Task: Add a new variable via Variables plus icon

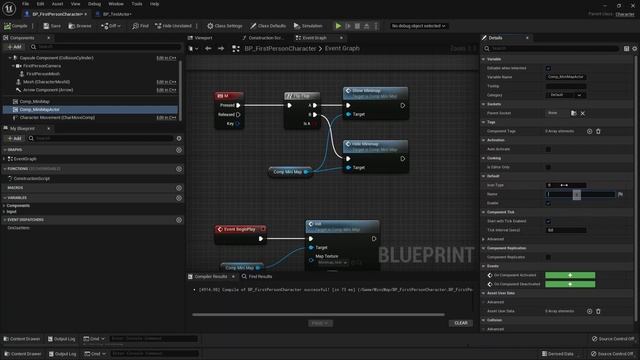Action: click(179, 198)
